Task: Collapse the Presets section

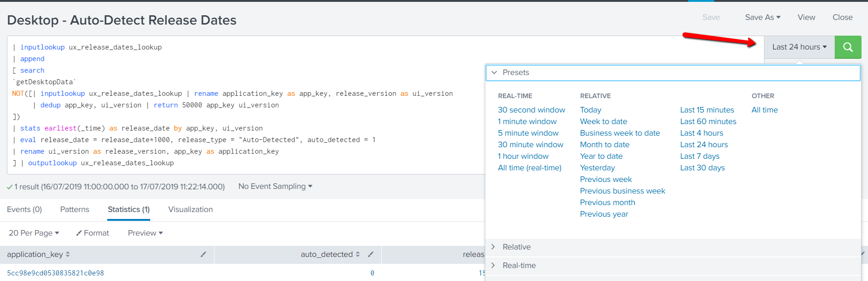Action: pyautogui.click(x=494, y=73)
